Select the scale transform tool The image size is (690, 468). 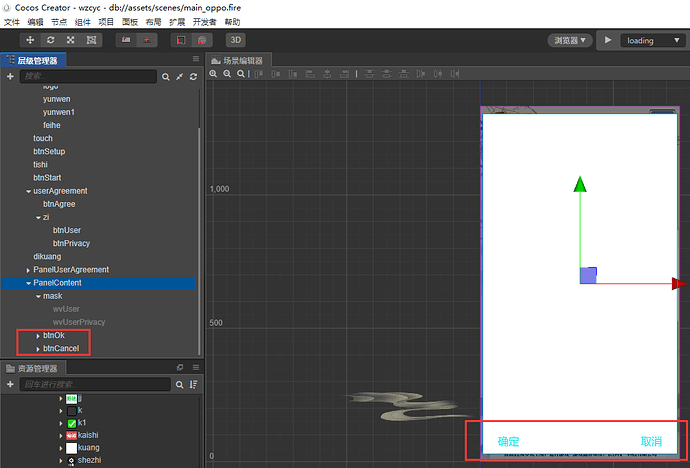click(x=70, y=40)
